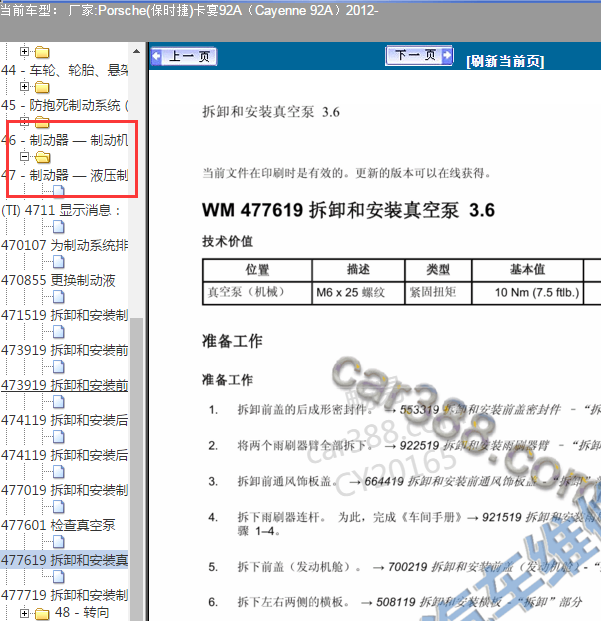601x621 pixels.
Task: Click document icon above 477619
Action: click(x=59, y=541)
